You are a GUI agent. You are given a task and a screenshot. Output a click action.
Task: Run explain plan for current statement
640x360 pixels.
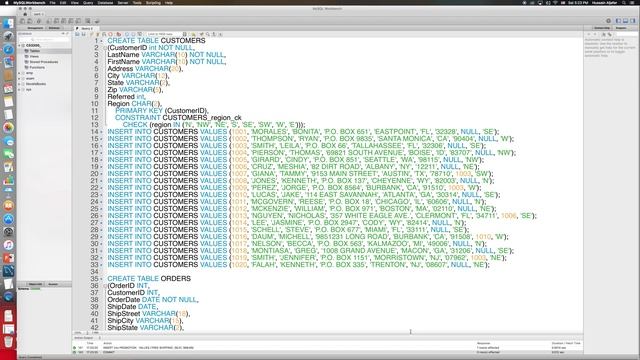[x=104, y=34]
